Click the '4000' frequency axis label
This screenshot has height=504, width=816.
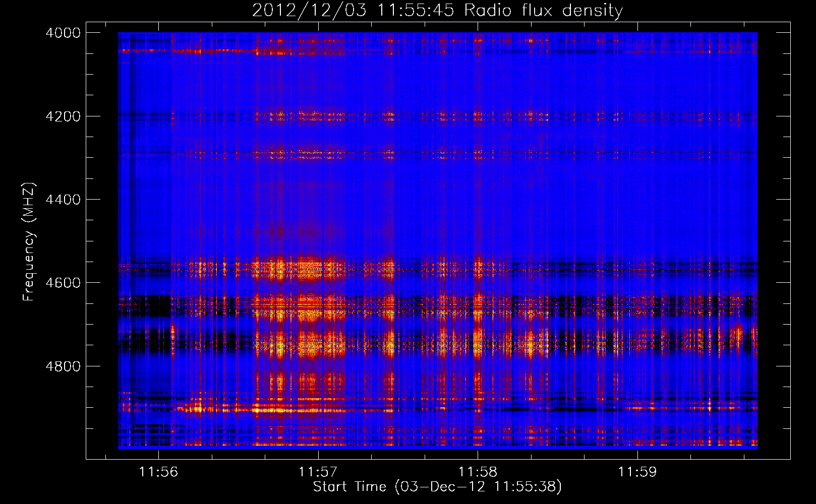pos(63,33)
